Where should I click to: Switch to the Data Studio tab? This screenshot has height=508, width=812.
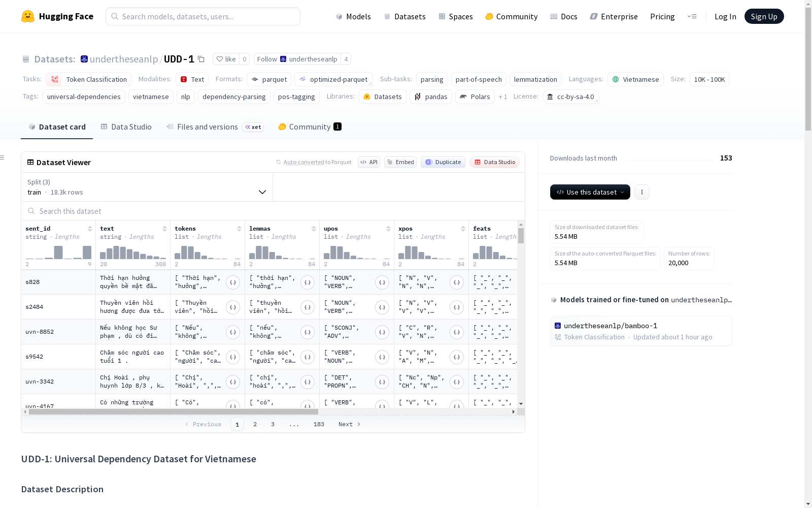[x=126, y=127]
